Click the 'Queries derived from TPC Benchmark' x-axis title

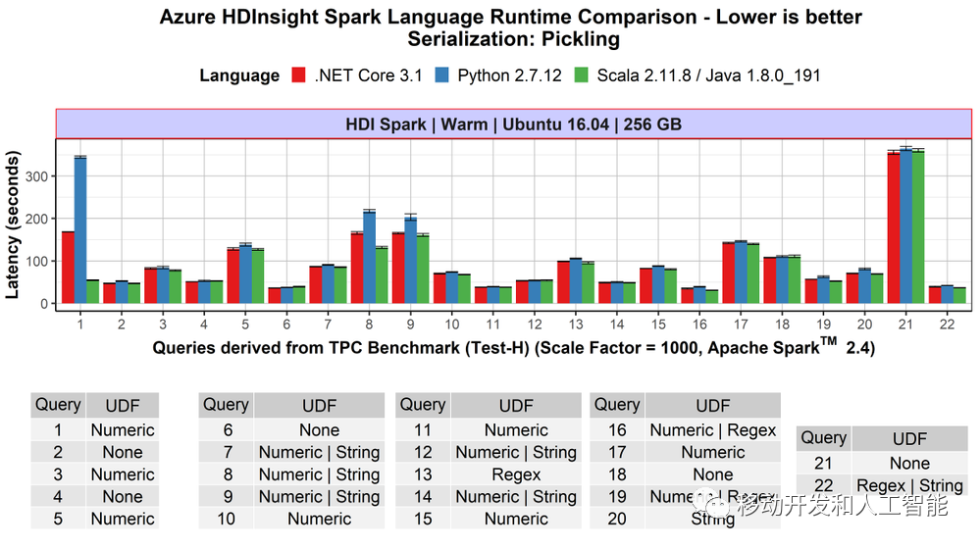(x=514, y=347)
